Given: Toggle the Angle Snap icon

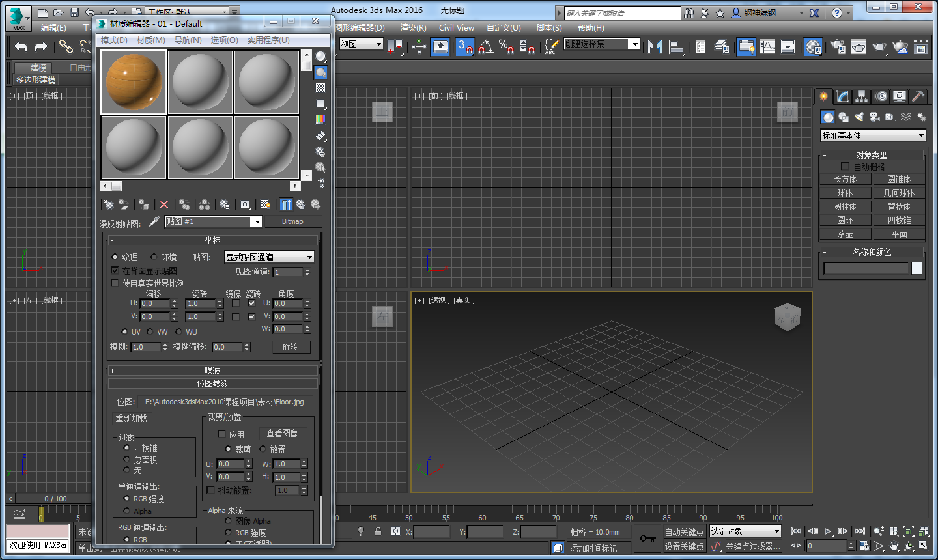Looking at the screenshot, I should 486,46.
